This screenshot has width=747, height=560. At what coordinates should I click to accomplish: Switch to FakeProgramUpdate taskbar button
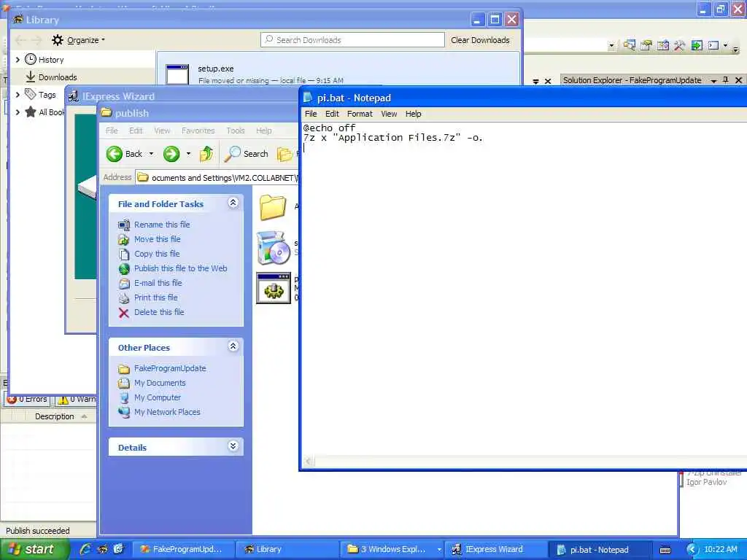click(x=182, y=549)
